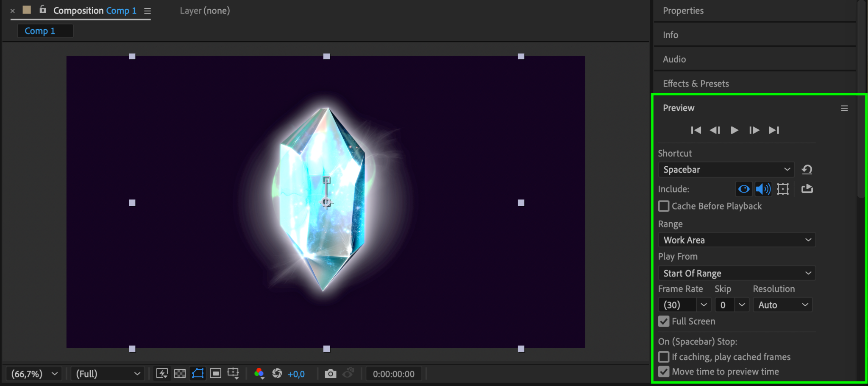Toggle the transparency grid
868x386 pixels.
point(180,373)
